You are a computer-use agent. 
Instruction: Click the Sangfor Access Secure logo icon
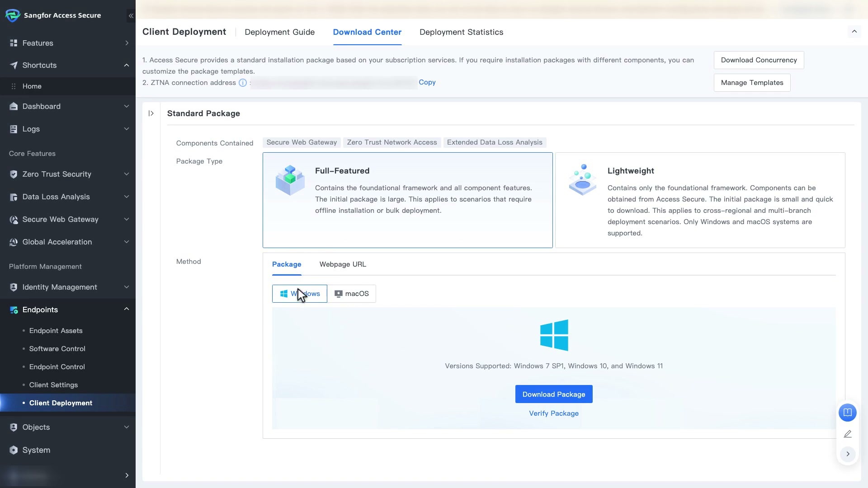click(13, 15)
